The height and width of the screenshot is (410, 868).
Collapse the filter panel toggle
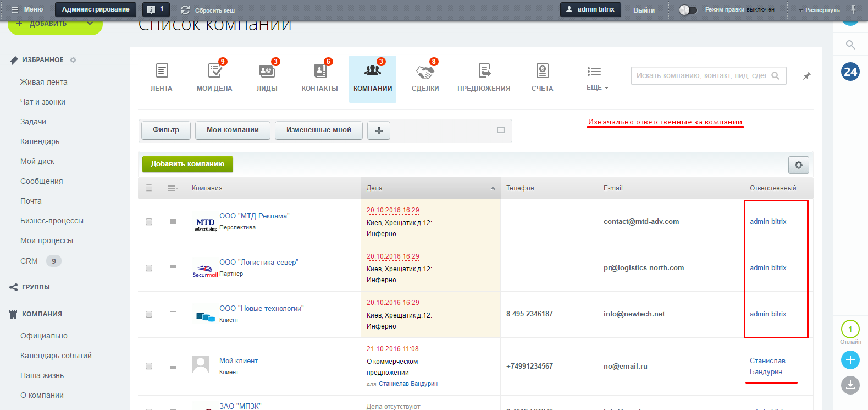[501, 130]
